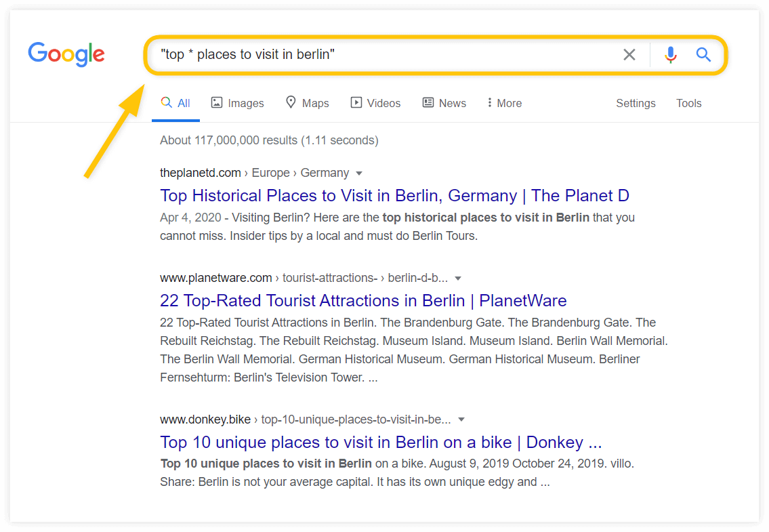Open the More options menu

click(504, 103)
